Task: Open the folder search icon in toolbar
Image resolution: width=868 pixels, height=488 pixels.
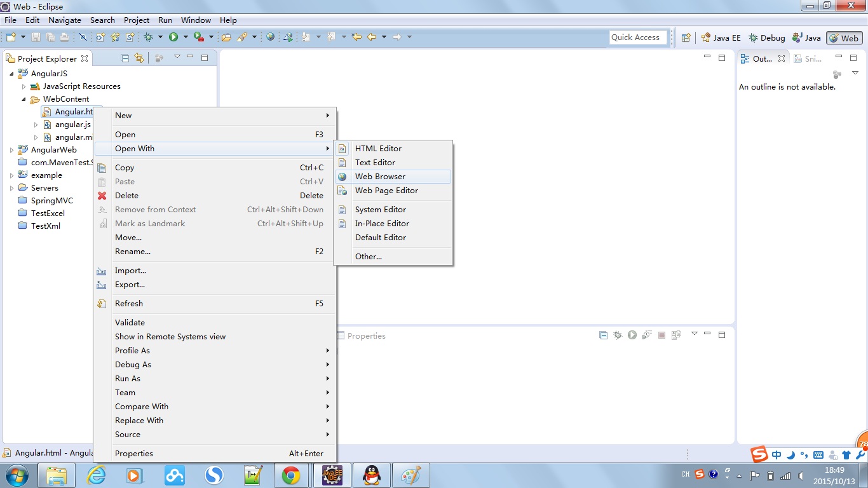Action: 226,37
